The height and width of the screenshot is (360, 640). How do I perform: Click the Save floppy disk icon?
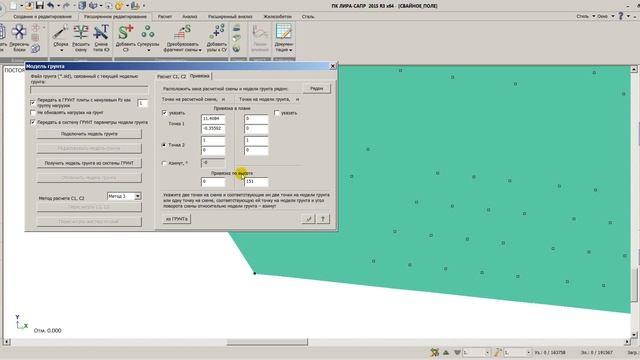tap(40, 5)
